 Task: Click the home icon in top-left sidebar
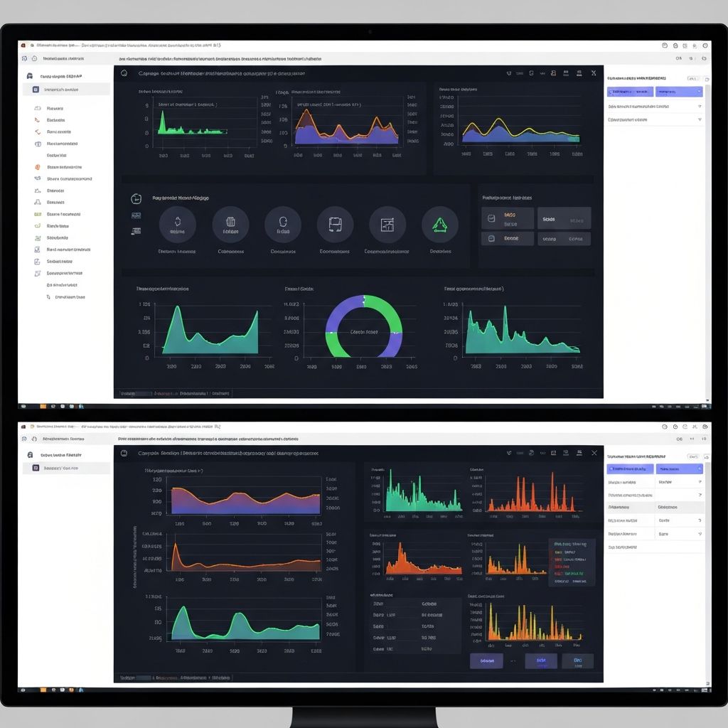coord(30,76)
